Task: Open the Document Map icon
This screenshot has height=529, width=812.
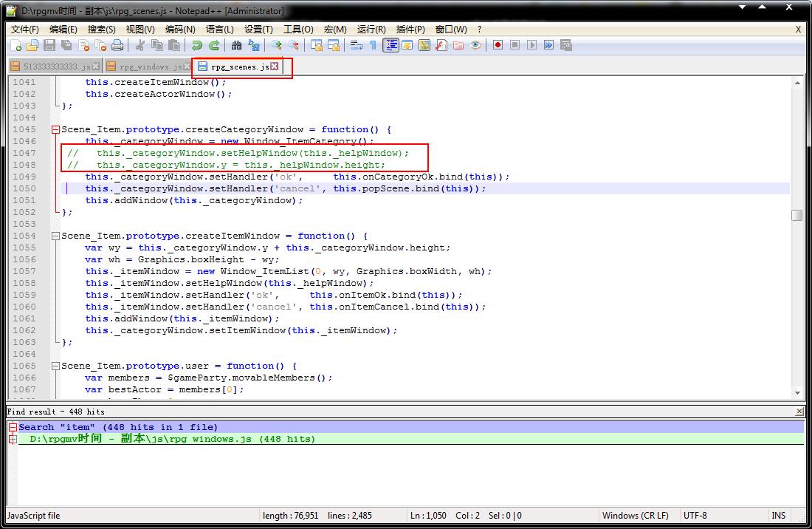Action: [424, 46]
